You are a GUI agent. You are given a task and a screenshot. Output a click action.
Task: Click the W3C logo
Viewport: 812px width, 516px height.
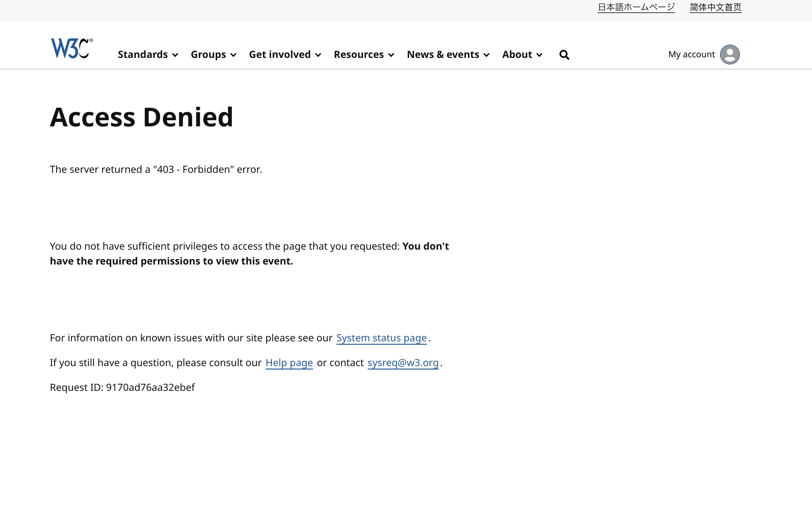[x=71, y=49]
